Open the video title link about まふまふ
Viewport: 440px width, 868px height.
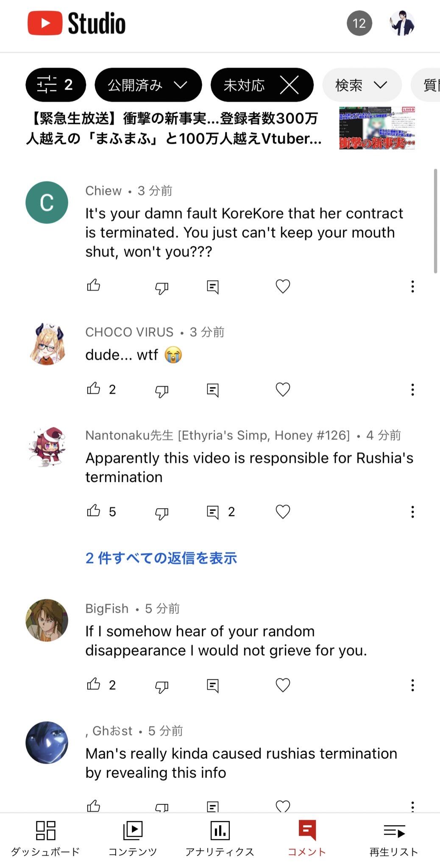tap(174, 128)
